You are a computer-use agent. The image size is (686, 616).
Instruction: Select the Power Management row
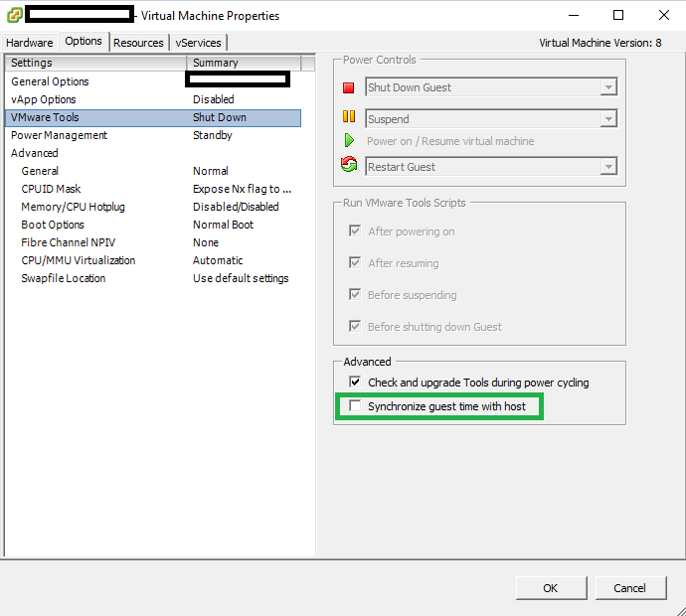[153, 135]
